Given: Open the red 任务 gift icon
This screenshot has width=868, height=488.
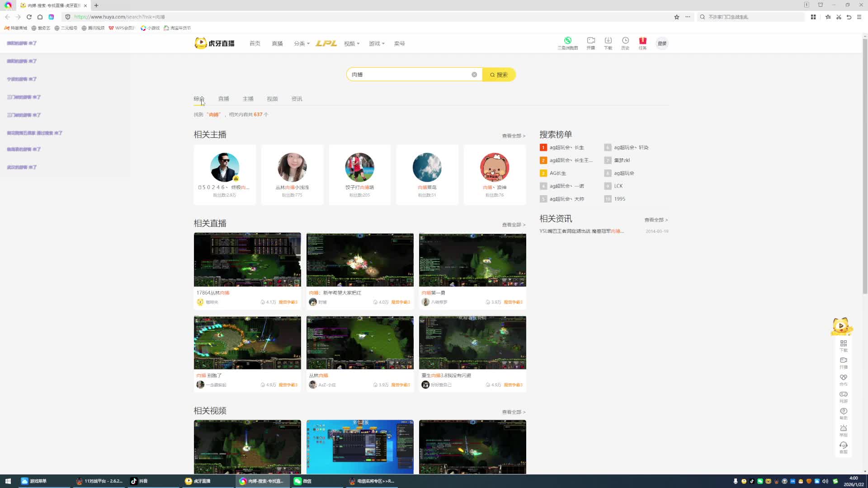Looking at the screenshot, I should pyautogui.click(x=642, y=41).
